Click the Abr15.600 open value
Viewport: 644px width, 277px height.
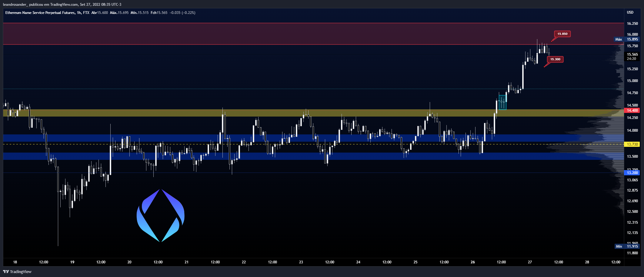click(x=99, y=13)
